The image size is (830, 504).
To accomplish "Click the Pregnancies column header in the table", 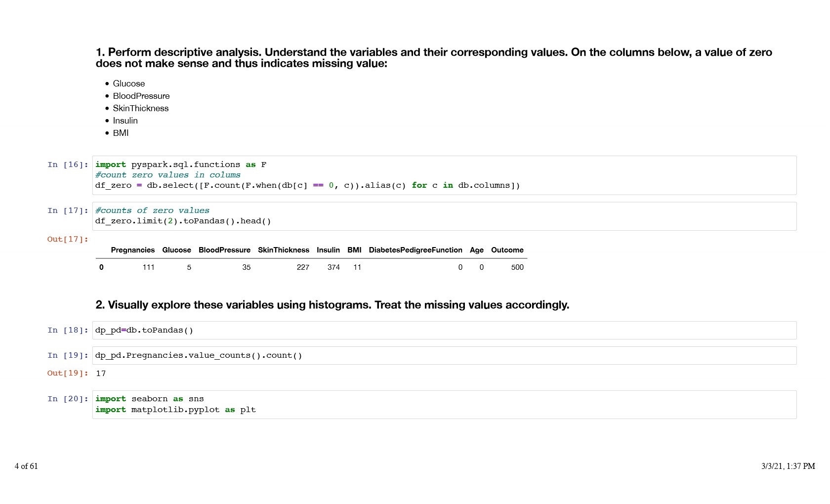I will [x=132, y=250].
